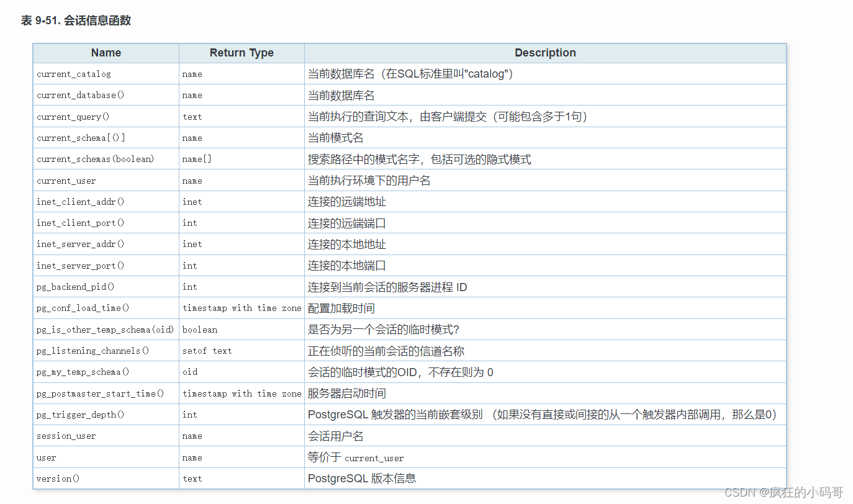This screenshot has width=853, height=504.
Task: Select the pg_trigger_depth() cell
Action: [106, 415]
